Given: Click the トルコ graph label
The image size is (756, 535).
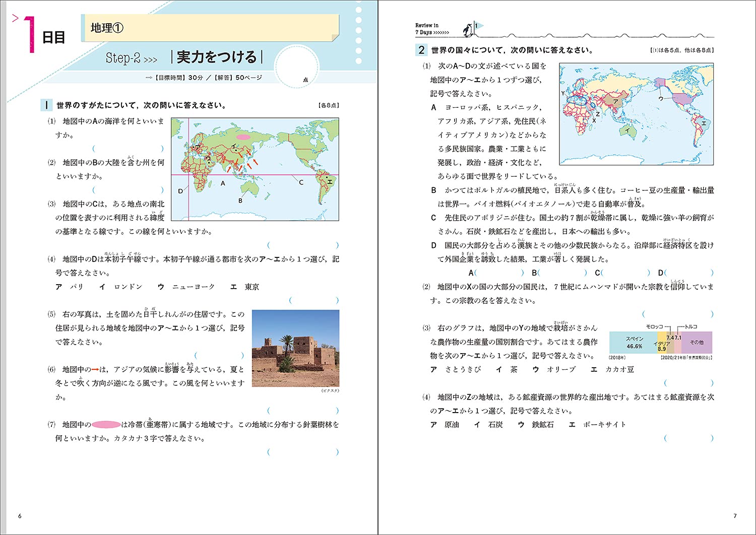Looking at the screenshot, I should coord(690,327).
